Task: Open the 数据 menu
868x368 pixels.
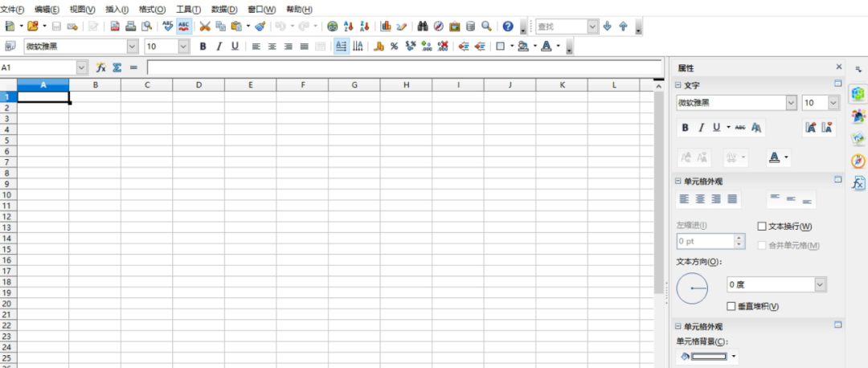Action: [224, 10]
